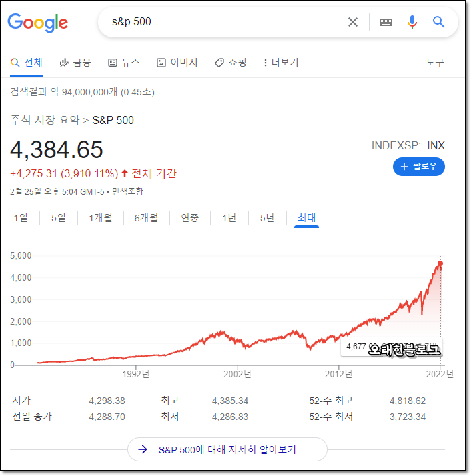Select the 5년 chart range

pyautogui.click(x=267, y=217)
